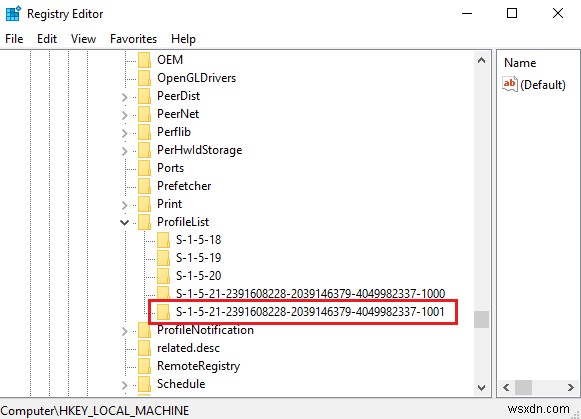Click folder icon of SID ending 1001
This screenshot has height=419, width=581.
coord(163,312)
